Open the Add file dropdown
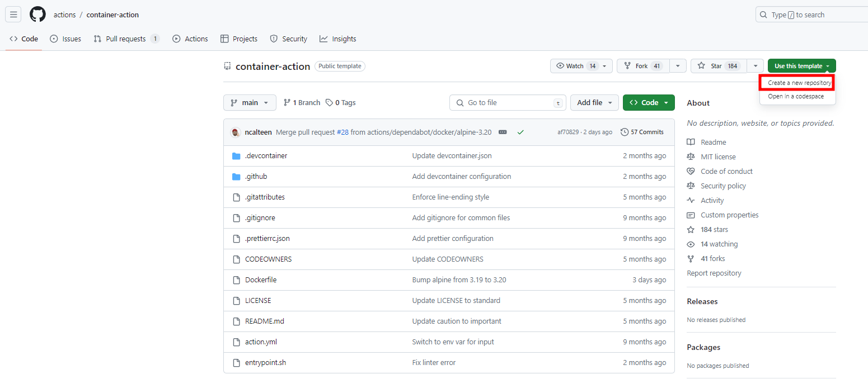868x379 pixels. (x=594, y=103)
